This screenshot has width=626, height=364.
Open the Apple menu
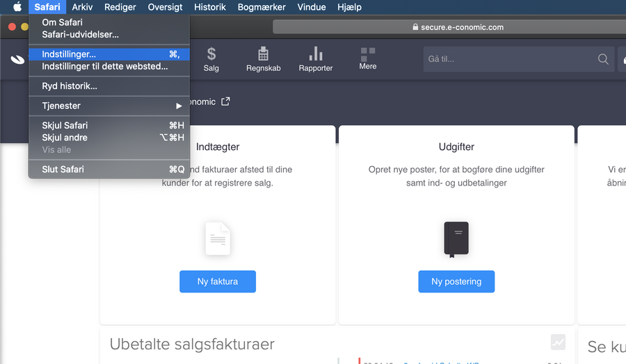(17, 7)
